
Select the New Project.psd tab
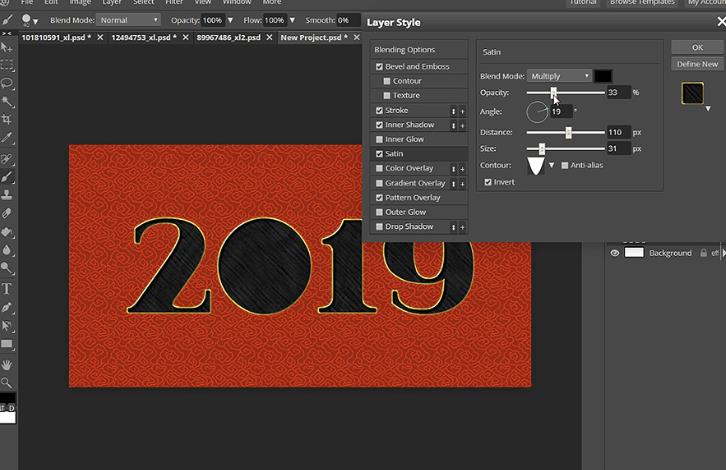313,38
